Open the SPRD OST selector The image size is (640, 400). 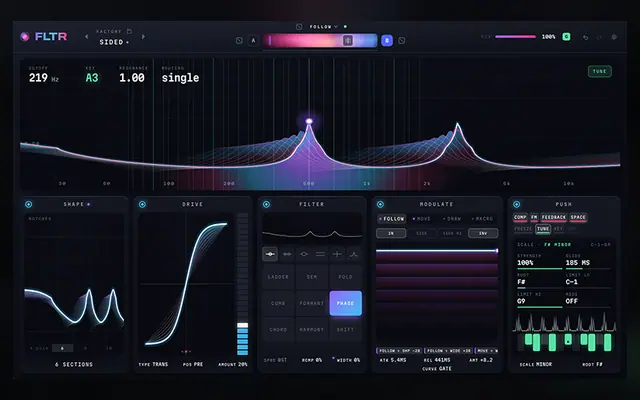275,360
